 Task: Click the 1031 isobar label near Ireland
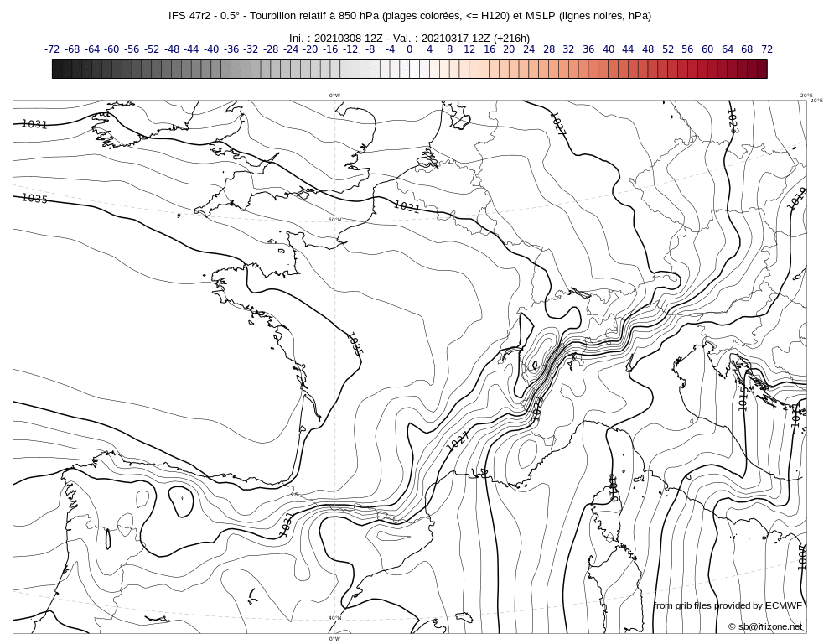coord(34,124)
